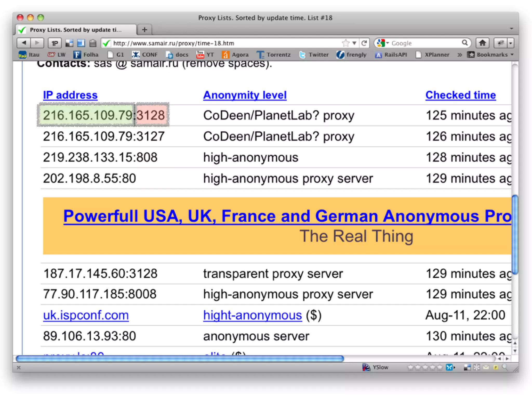The width and height of the screenshot is (532, 399).
Task: Click the Home button in toolbar
Action: pos(482,43)
